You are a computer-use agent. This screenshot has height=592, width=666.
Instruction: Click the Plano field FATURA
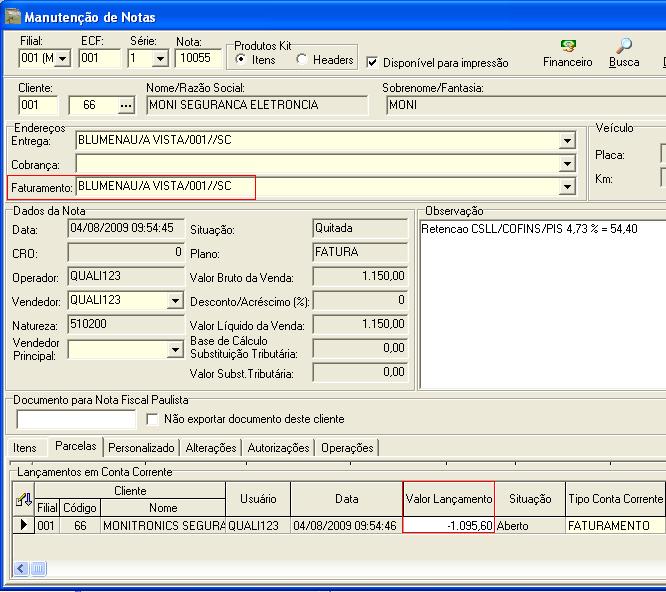click(x=360, y=252)
